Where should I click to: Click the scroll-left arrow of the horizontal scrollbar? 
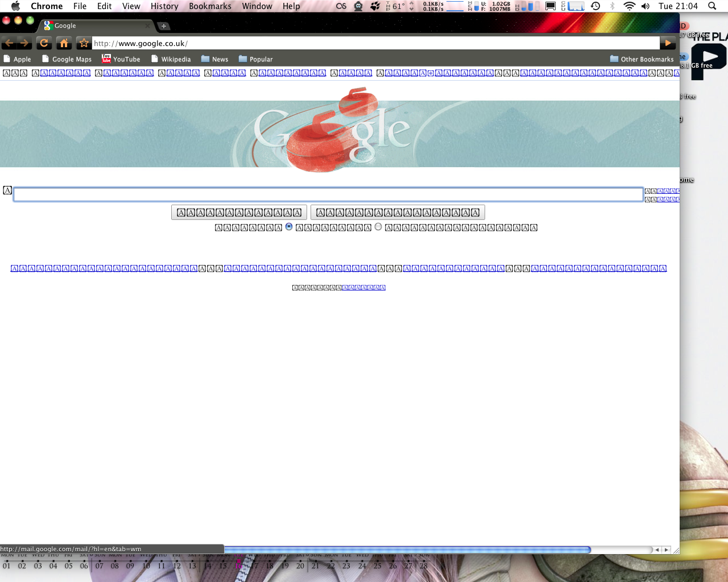point(657,550)
